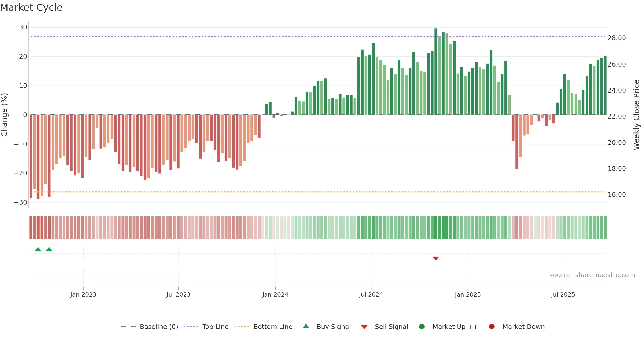The height and width of the screenshot is (362, 644).
Task: Click the tallest green bar peaking near 30
Action: point(436,72)
